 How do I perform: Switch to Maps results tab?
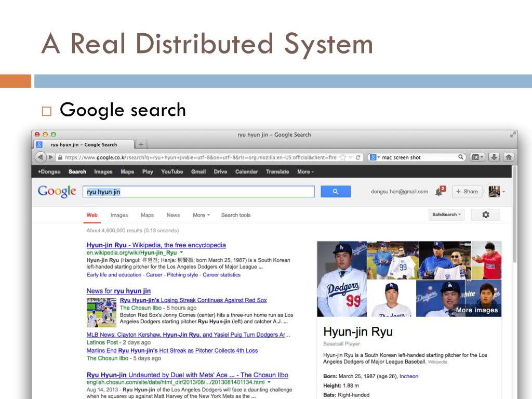coord(147,215)
